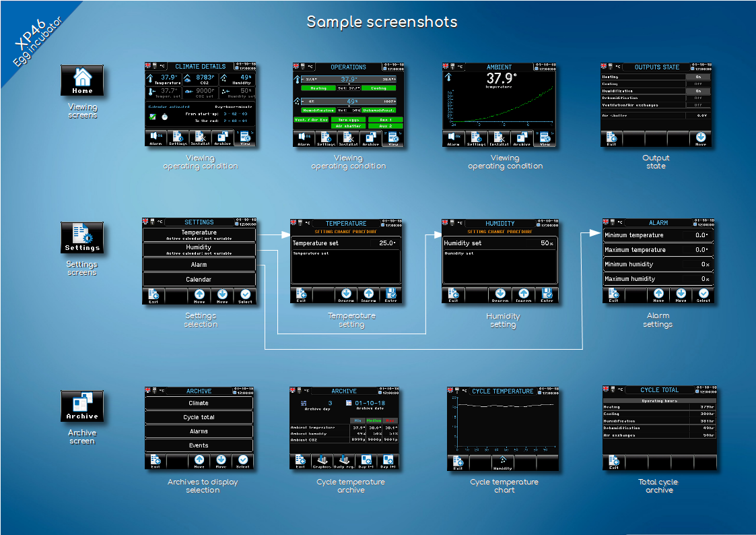Click Exit icon in Outputs State screen
Screen dimensions: 756x535
pyautogui.click(x=611, y=138)
